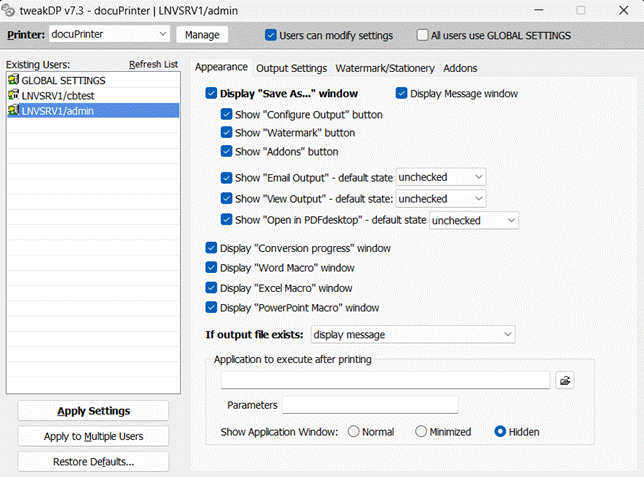
Task: Select LNVSRV1/cbtest in user list
Action: point(57,95)
